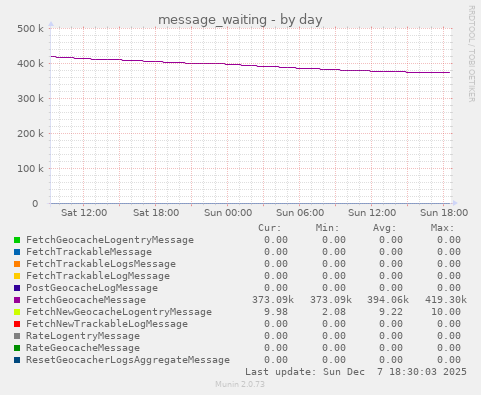Viewport: 481px width, 395px height.
Task: Click the minimum value 2.08
Action: (x=334, y=312)
